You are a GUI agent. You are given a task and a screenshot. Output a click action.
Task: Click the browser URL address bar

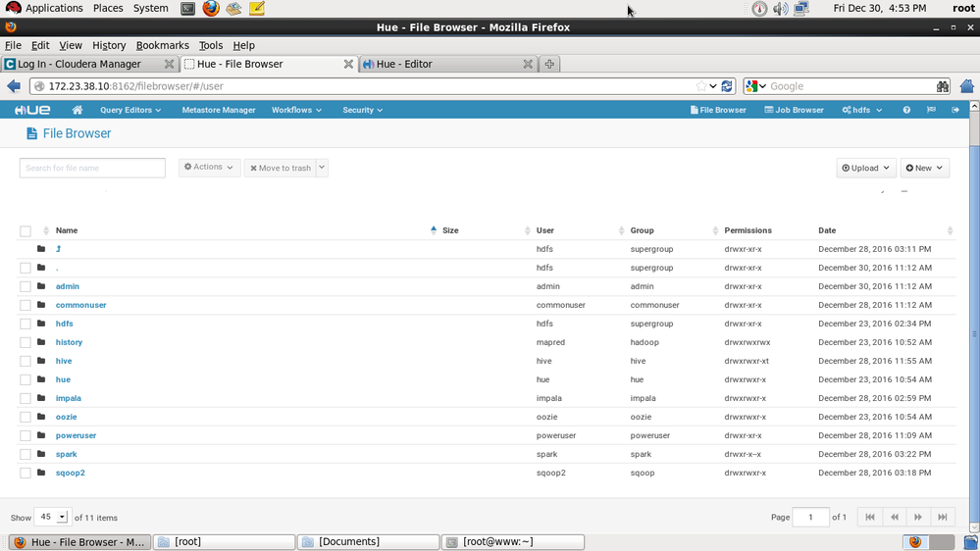click(369, 86)
